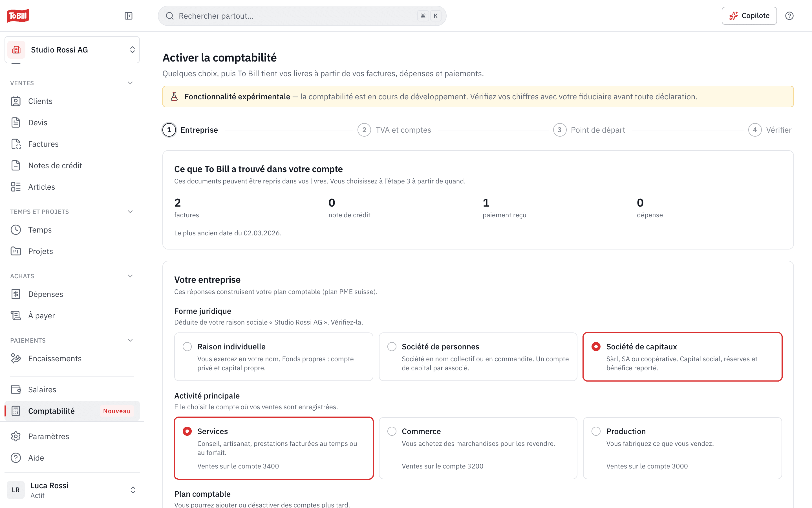Go to step 4 Vérifier

point(770,130)
